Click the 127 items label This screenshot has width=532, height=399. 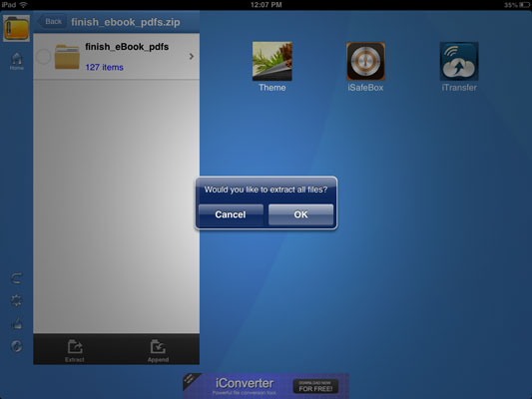pos(104,67)
